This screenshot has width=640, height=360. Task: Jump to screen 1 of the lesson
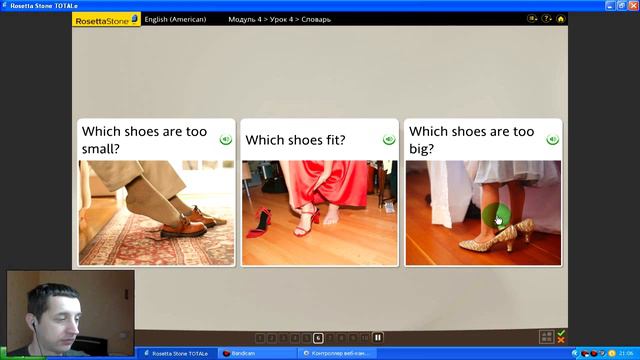pyautogui.click(x=260, y=338)
